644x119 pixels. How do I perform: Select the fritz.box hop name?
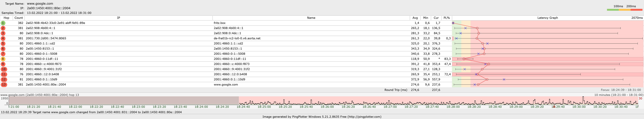coord(220,23)
